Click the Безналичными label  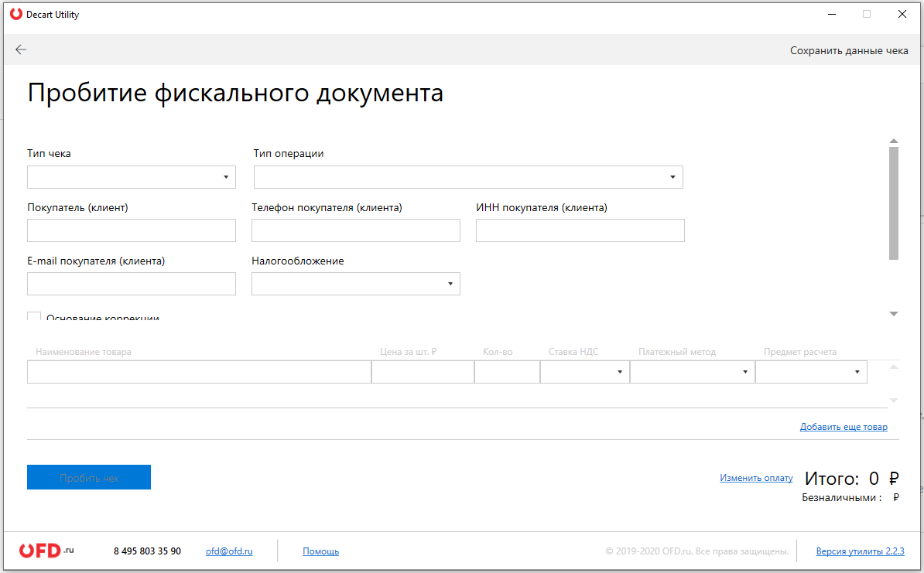(x=841, y=498)
